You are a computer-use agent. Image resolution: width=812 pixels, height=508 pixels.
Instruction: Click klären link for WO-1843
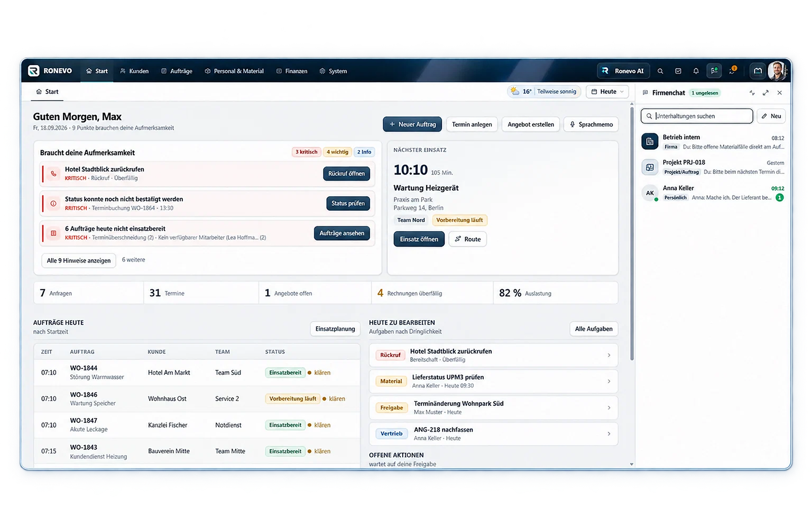[322, 451]
